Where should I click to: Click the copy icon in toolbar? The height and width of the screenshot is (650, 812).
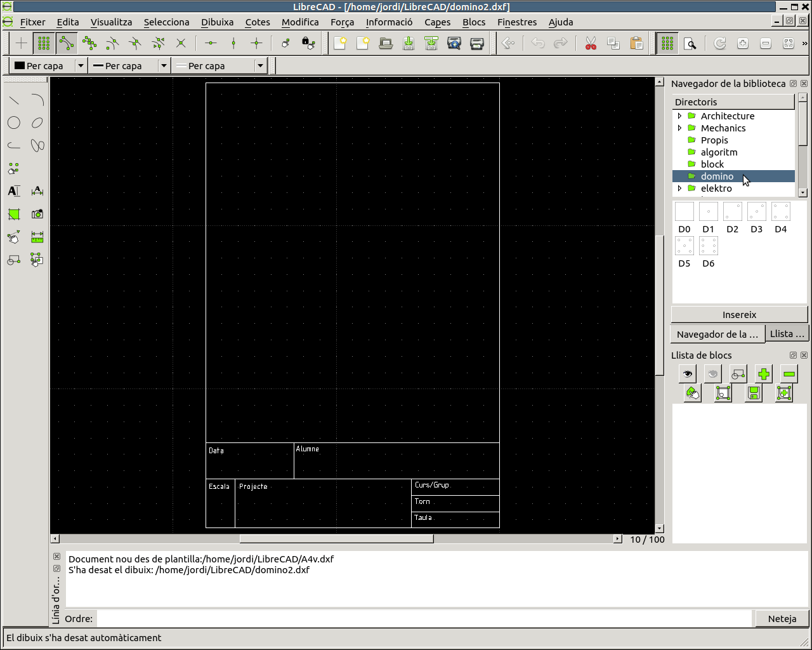click(x=613, y=43)
